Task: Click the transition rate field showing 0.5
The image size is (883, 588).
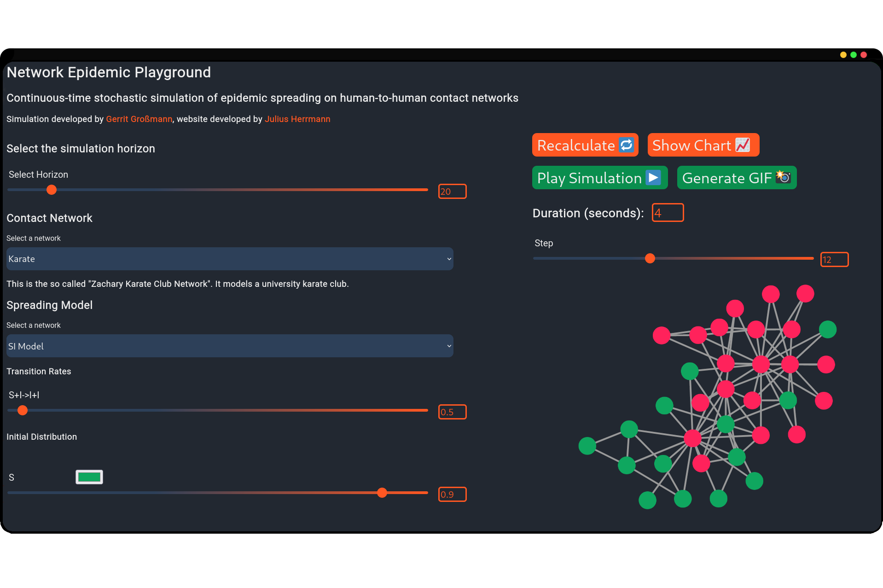Action: click(x=452, y=412)
